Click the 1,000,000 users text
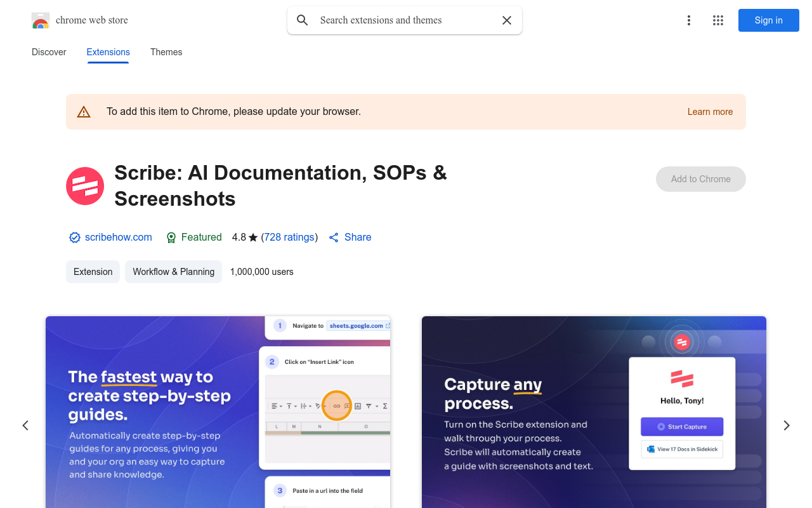 (x=262, y=272)
